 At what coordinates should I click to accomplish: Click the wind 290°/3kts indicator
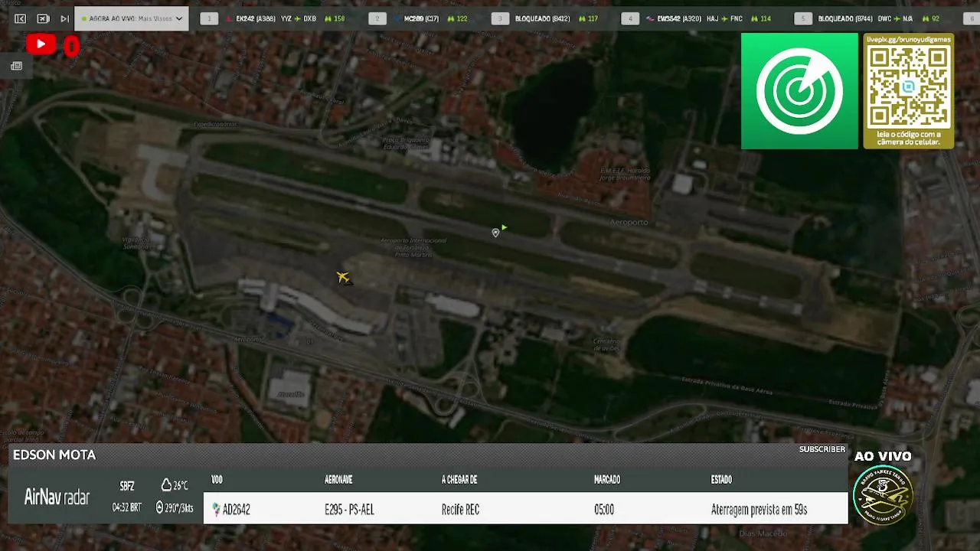(x=175, y=507)
